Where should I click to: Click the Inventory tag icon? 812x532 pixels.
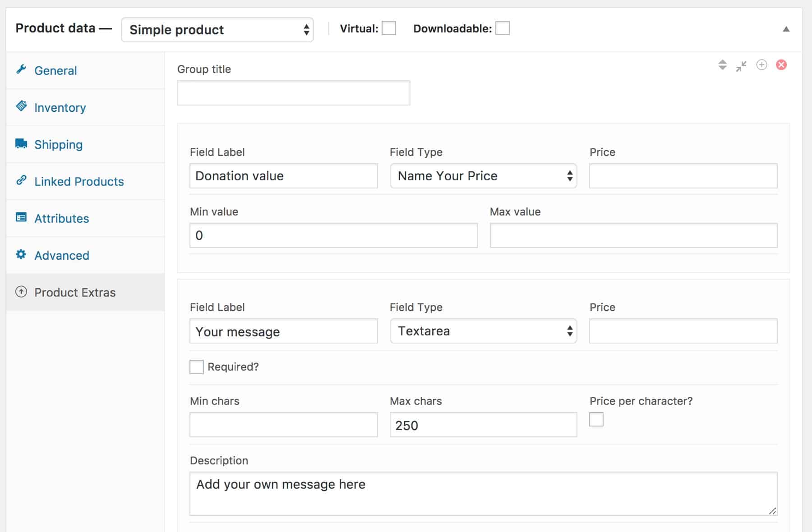coord(21,106)
